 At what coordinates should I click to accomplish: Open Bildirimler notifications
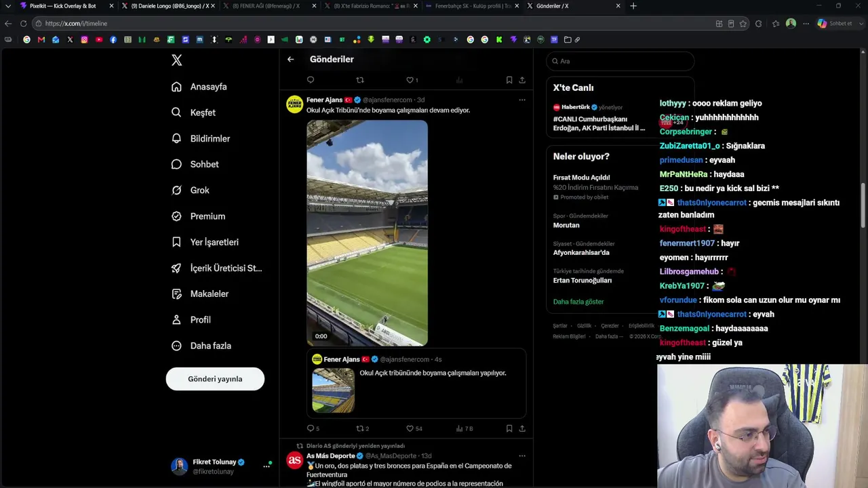tap(201, 138)
